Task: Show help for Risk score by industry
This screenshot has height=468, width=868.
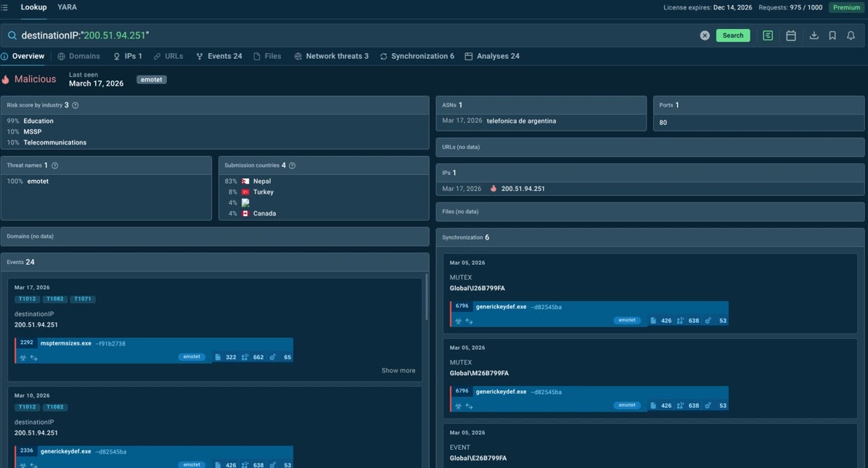Action: coord(75,105)
